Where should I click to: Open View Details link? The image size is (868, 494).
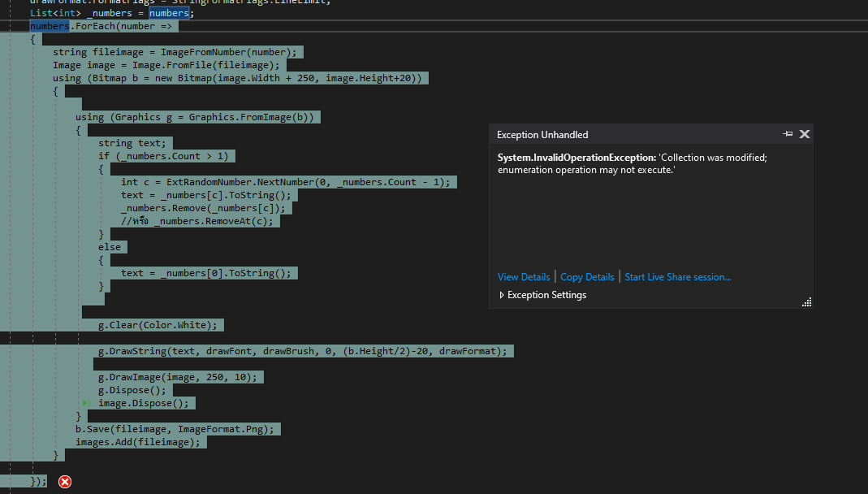pyautogui.click(x=524, y=277)
